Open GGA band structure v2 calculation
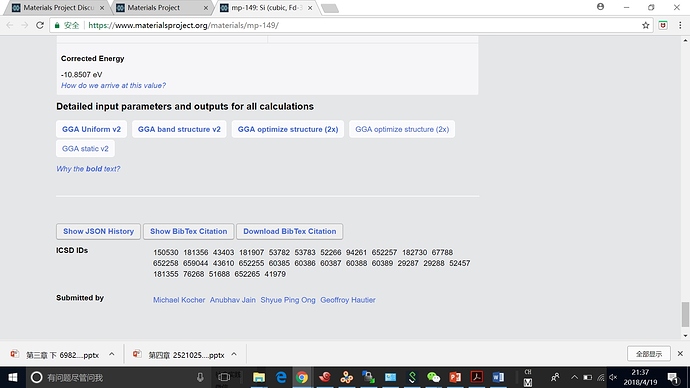 click(x=179, y=129)
